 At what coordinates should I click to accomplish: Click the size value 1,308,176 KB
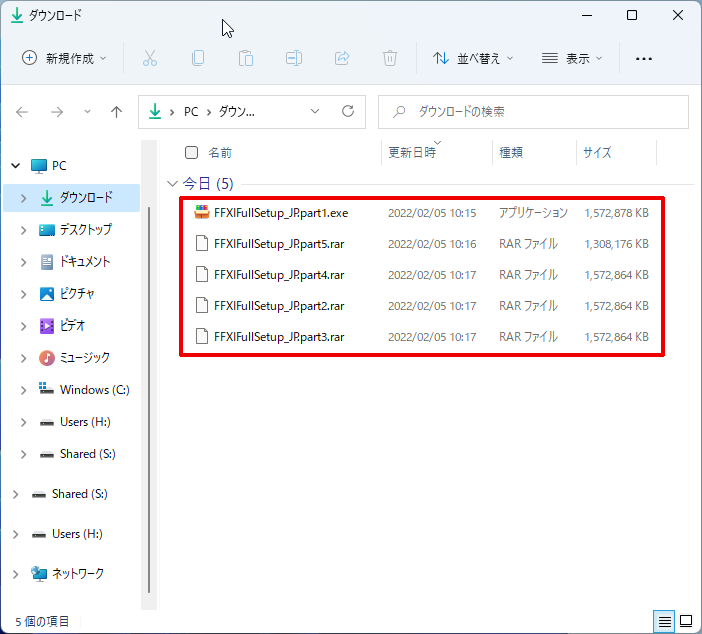pos(616,244)
